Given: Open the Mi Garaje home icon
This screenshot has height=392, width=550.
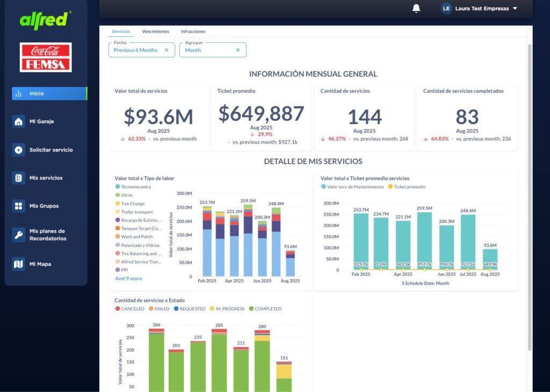Looking at the screenshot, I should pyautogui.click(x=19, y=122).
